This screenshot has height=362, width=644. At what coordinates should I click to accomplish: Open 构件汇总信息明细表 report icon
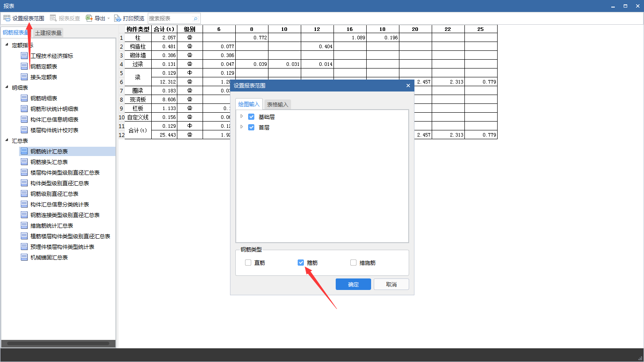pos(24,120)
